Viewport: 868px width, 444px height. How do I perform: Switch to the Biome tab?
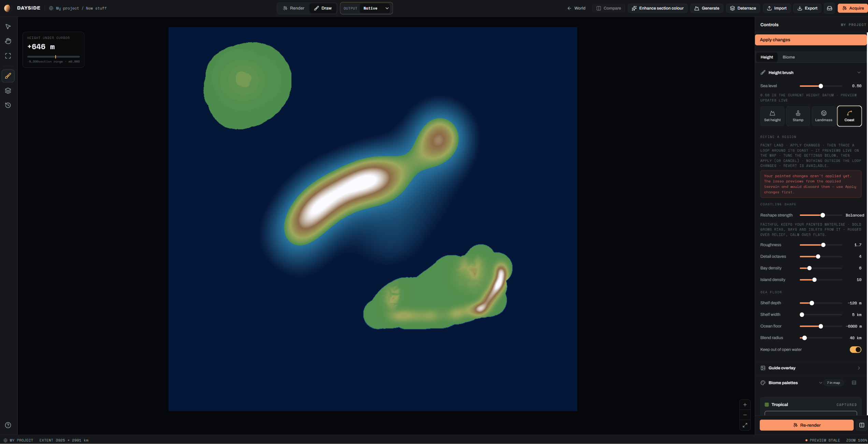click(x=789, y=57)
